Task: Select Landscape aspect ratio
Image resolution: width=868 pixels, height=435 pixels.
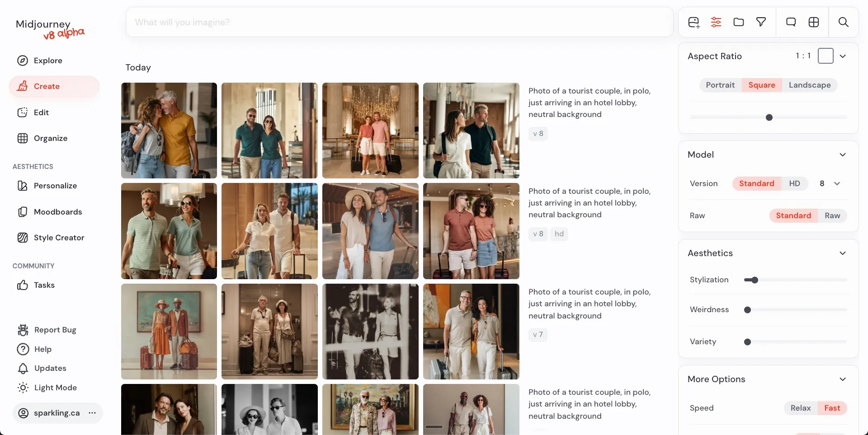Action: pyautogui.click(x=810, y=85)
